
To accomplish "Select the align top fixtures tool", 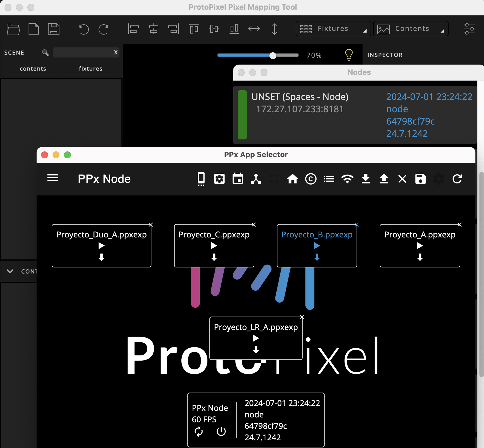I will click(194, 29).
